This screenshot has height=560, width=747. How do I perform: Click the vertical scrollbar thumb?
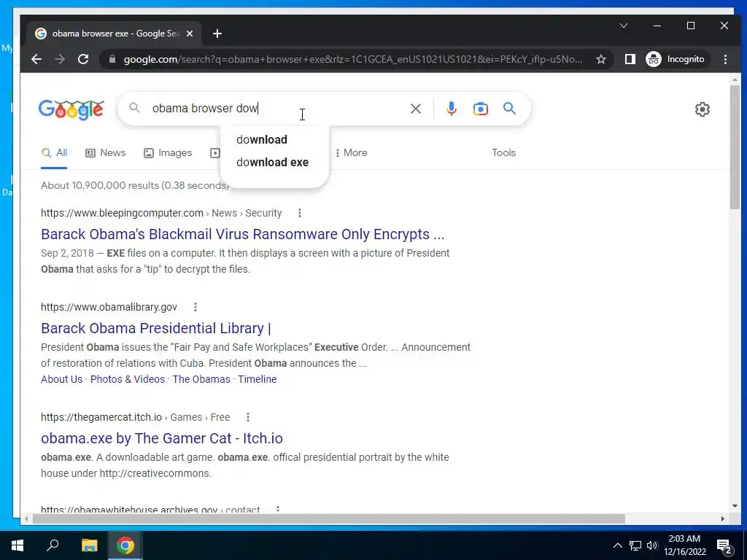[735, 147]
